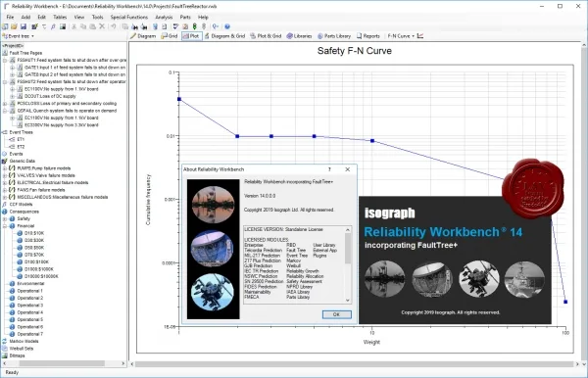Select the Operational 4 consequence

[x=30, y=312]
